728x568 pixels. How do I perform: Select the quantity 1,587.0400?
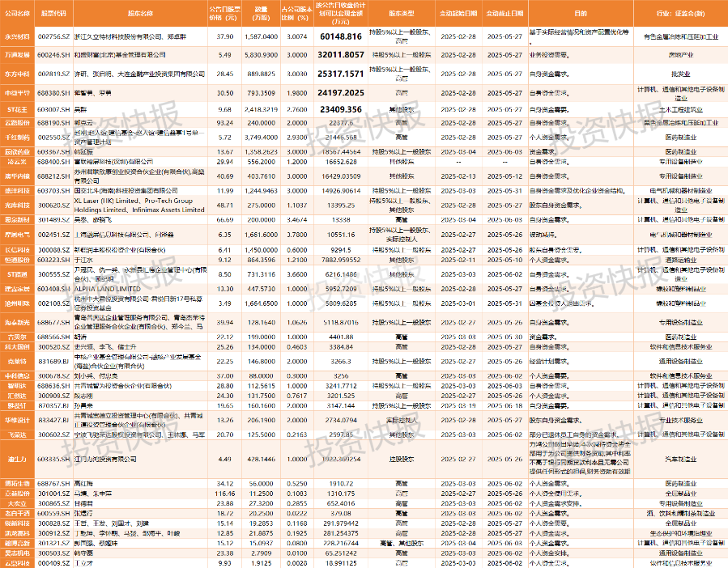(262, 36)
